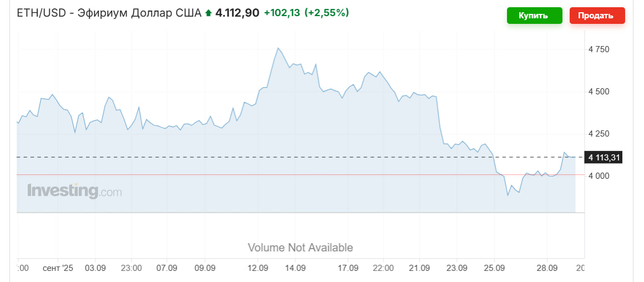Click the 4 500 price axis label

pos(599,92)
